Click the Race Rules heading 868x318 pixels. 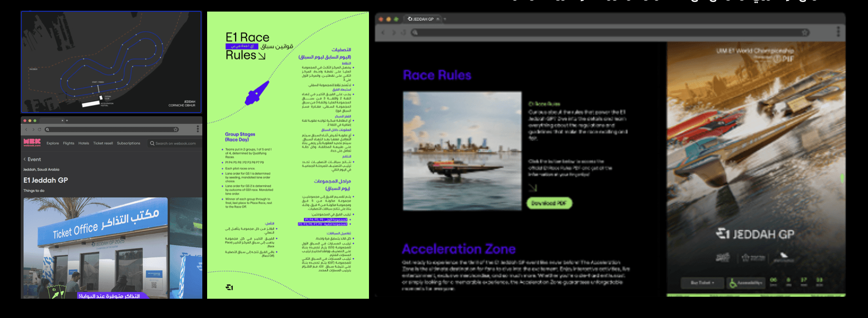(x=437, y=75)
